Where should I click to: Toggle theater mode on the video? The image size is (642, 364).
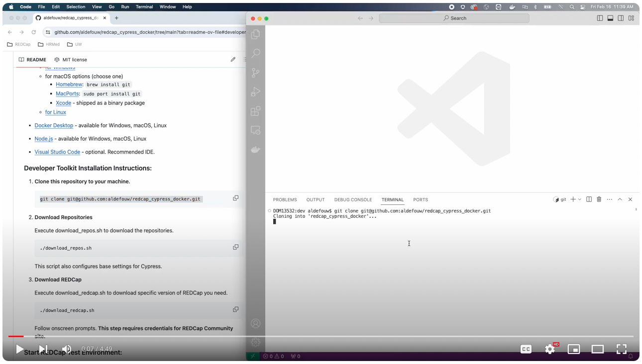[598, 349]
